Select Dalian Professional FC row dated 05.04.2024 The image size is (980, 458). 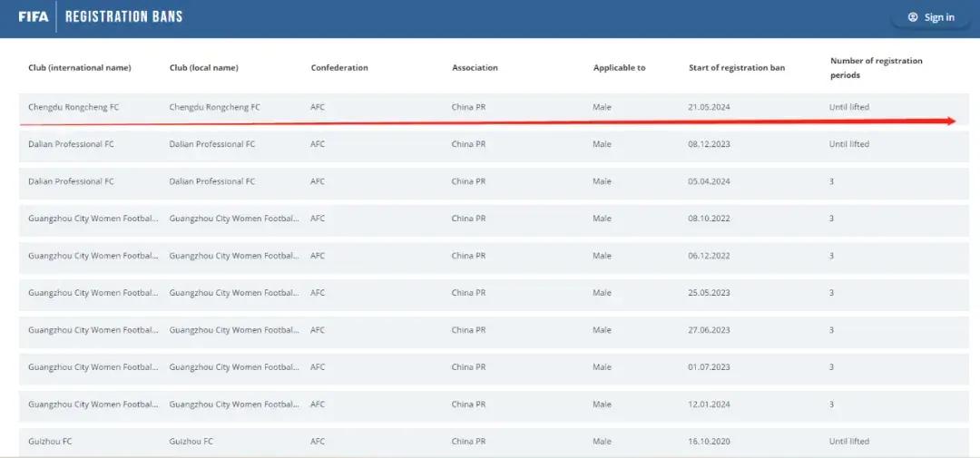(71, 181)
